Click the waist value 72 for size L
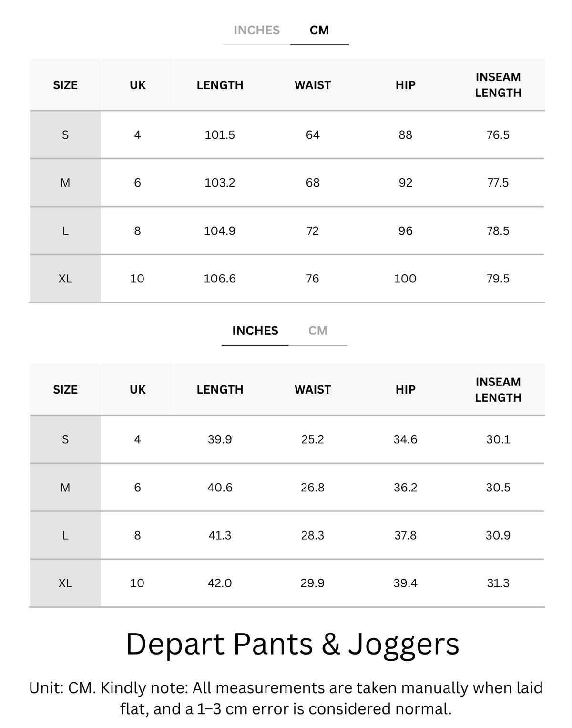The height and width of the screenshot is (728, 572). (313, 231)
